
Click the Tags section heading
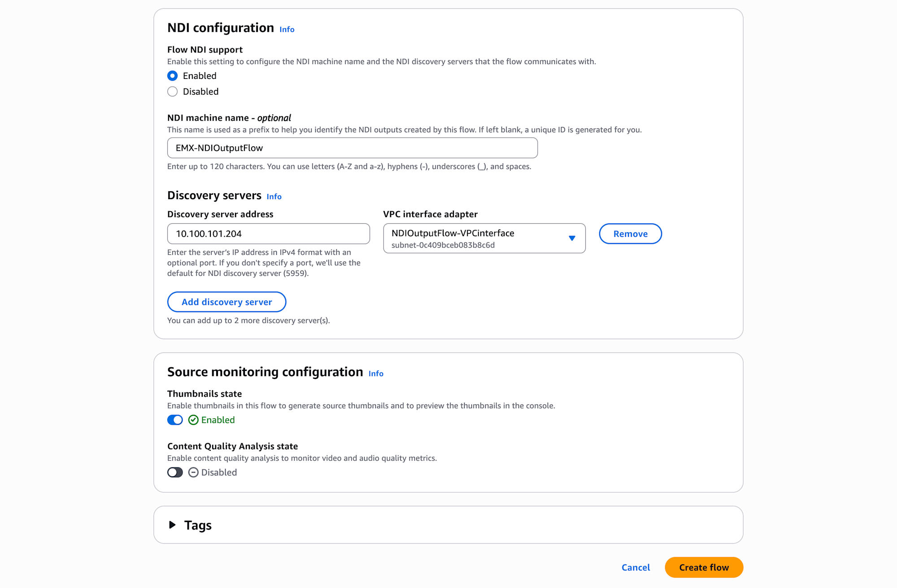point(198,525)
